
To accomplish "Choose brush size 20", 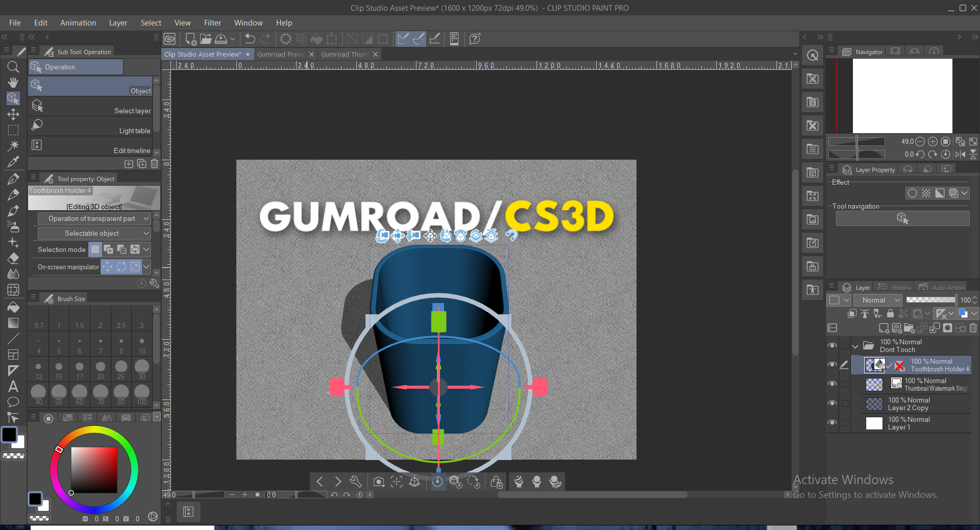I will click(101, 370).
